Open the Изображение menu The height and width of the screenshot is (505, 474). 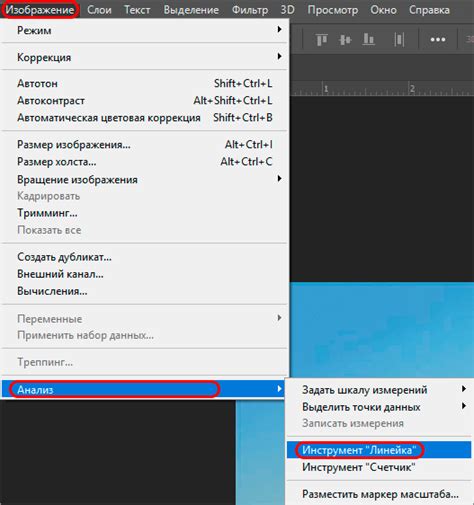pyautogui.click(x=40, y=10)
